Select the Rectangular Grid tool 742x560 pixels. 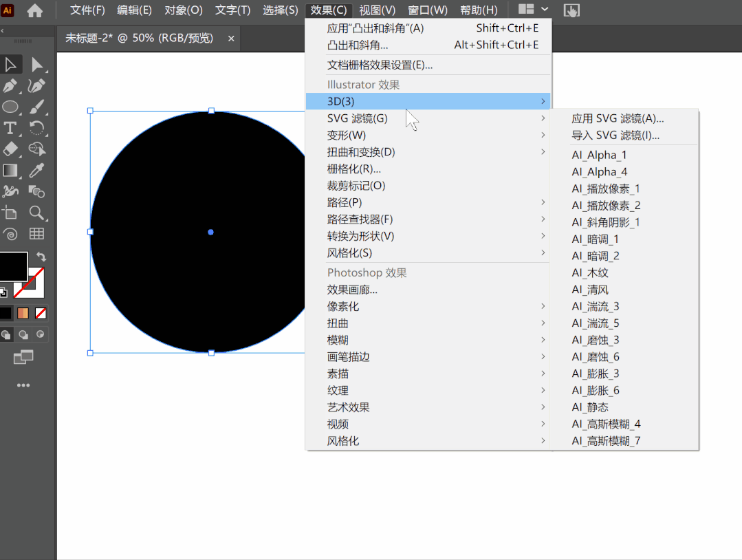[x=36, y=234]
